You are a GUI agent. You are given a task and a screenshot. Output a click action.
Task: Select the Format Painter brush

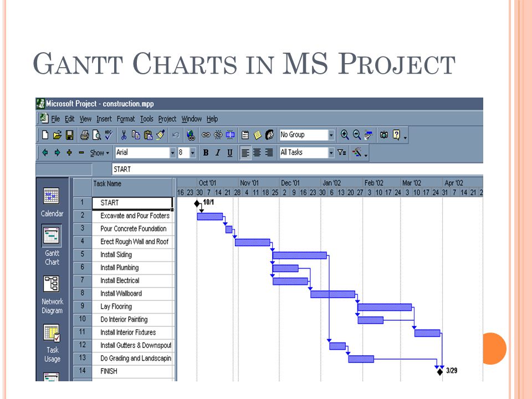161,135
